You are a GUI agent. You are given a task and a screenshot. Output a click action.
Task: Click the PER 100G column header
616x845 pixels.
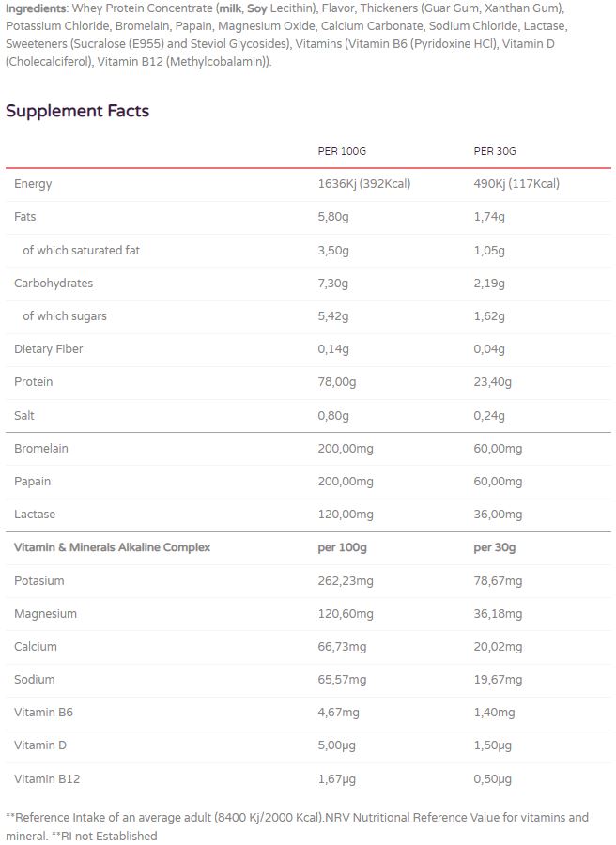[342, 151]
